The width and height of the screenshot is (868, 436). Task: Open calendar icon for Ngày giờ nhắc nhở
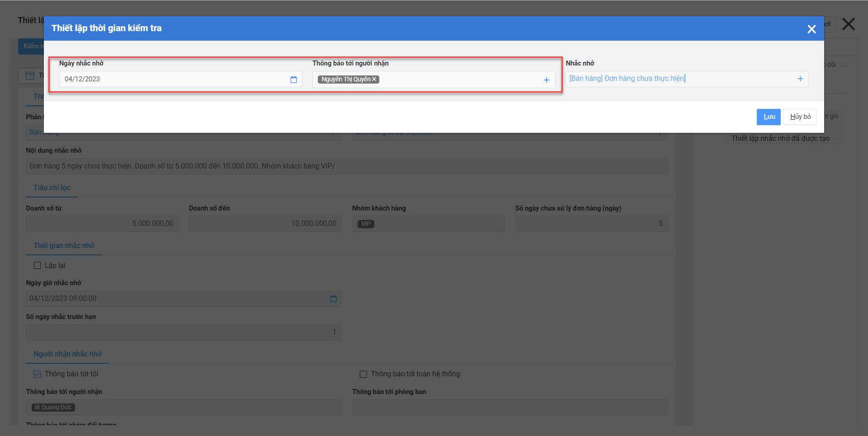click(333, 299)
